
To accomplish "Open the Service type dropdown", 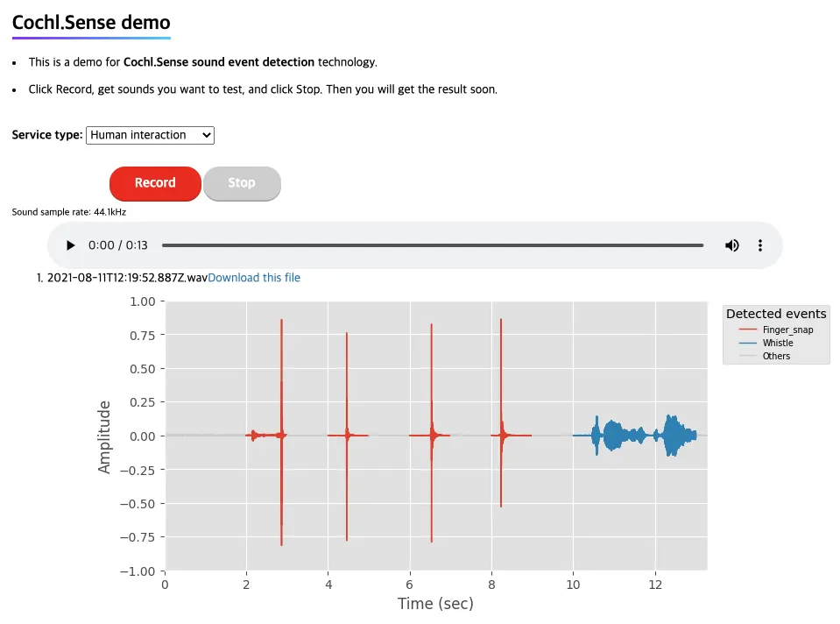I will click(x=150, y=135).
